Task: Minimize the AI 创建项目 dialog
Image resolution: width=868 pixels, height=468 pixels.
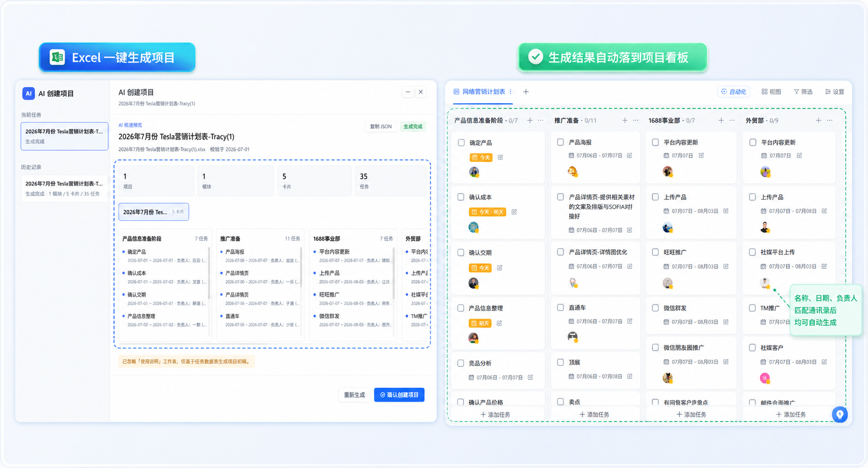Action: 407,92
